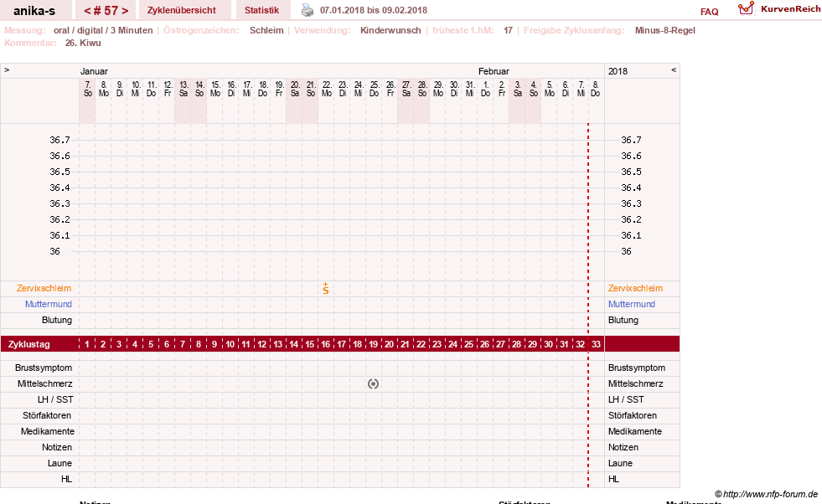
Task: Click the date column 3. Sa in February
Action: click(518, 89)
